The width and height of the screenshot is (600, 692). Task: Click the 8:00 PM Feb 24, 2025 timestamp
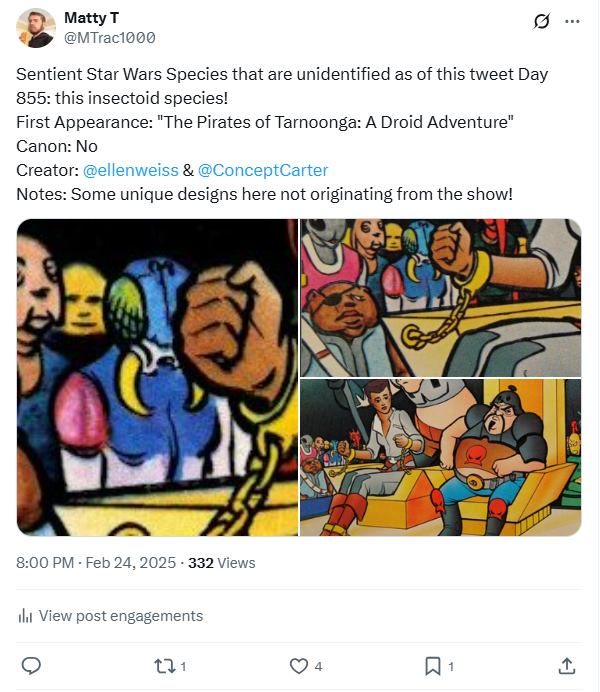tap(95, 563)
